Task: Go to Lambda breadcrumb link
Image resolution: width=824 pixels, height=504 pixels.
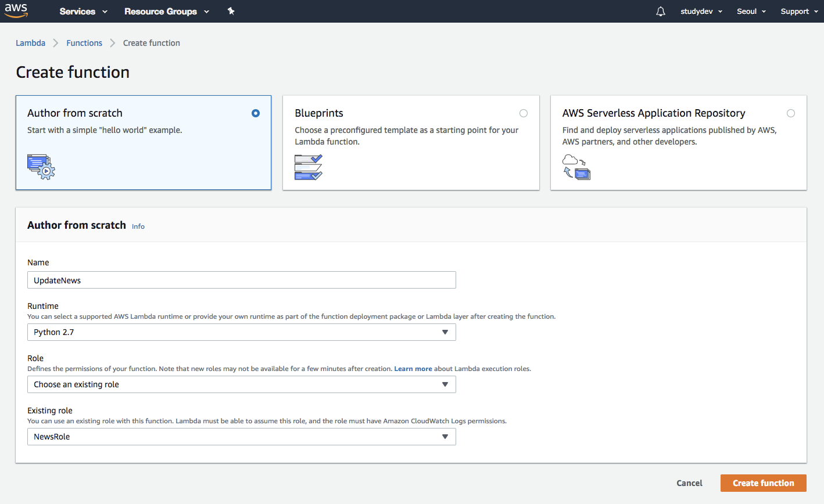Action: 30,43
